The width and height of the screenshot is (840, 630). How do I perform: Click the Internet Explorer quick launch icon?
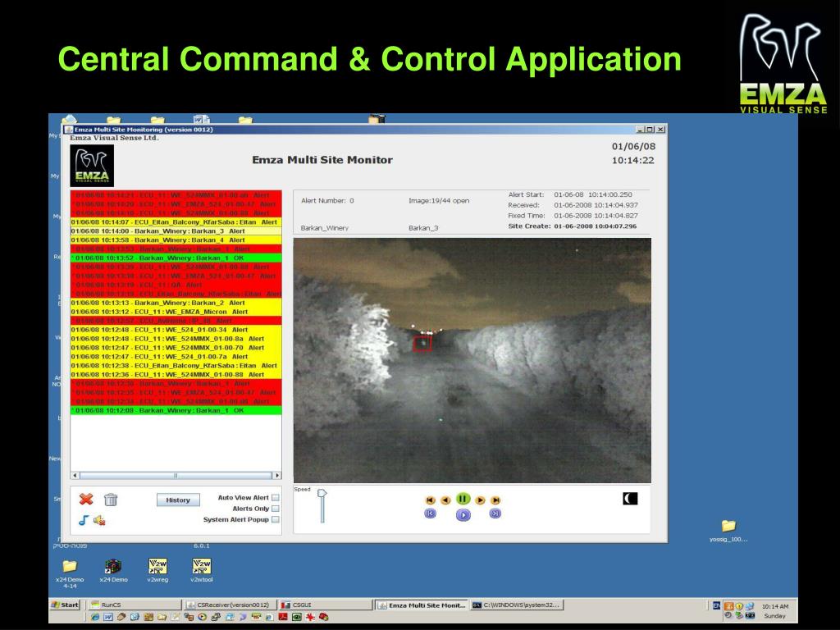[95, 617]
